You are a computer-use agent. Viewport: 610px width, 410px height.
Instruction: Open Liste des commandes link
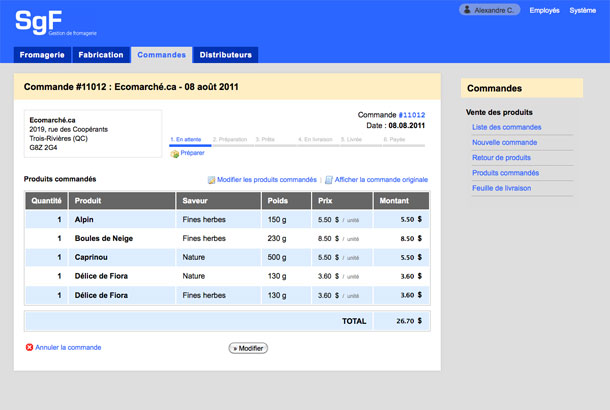pyautogui.click(x=507, y=127)
